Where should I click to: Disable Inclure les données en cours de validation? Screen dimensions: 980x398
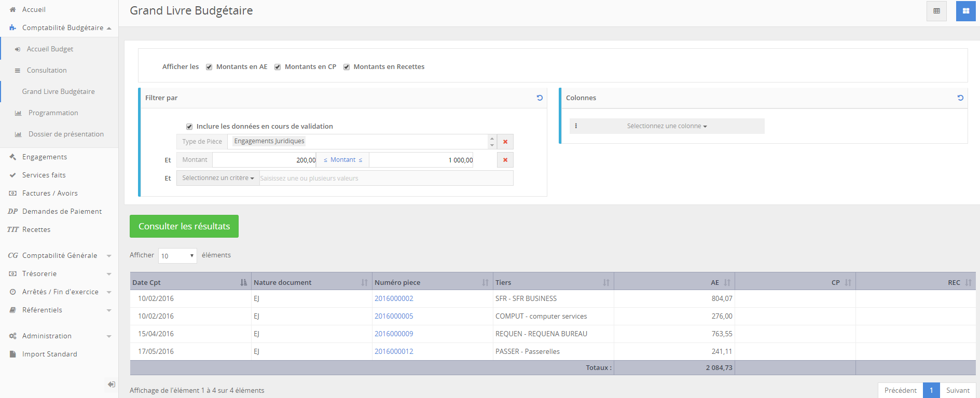(189, 127)
